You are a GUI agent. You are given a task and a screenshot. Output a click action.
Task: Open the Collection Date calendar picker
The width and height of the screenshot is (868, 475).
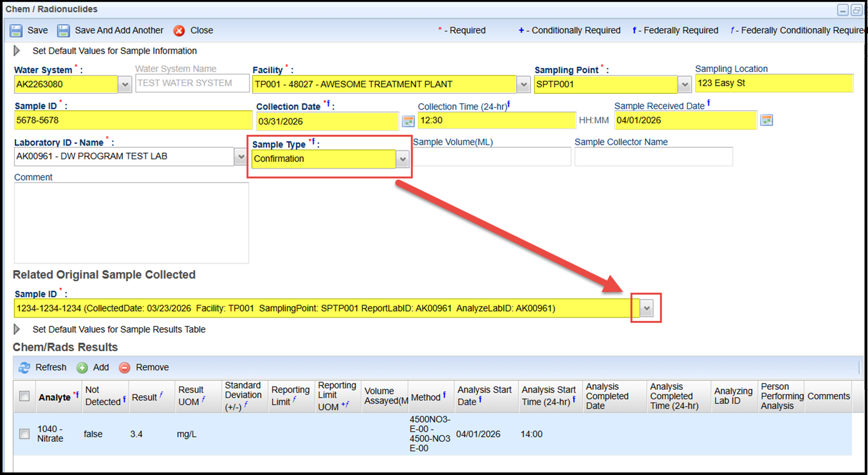(x=408, y=121)
